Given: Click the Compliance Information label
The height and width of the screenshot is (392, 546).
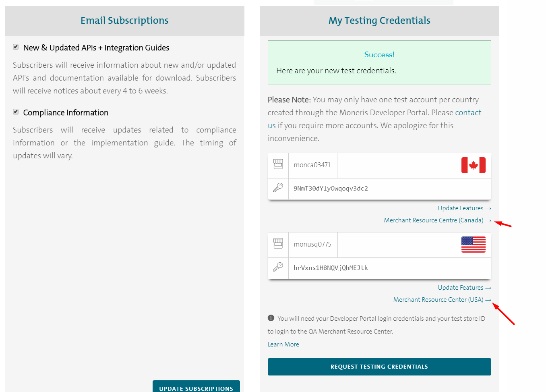Looking at the screenshot, I should (66, 112).
